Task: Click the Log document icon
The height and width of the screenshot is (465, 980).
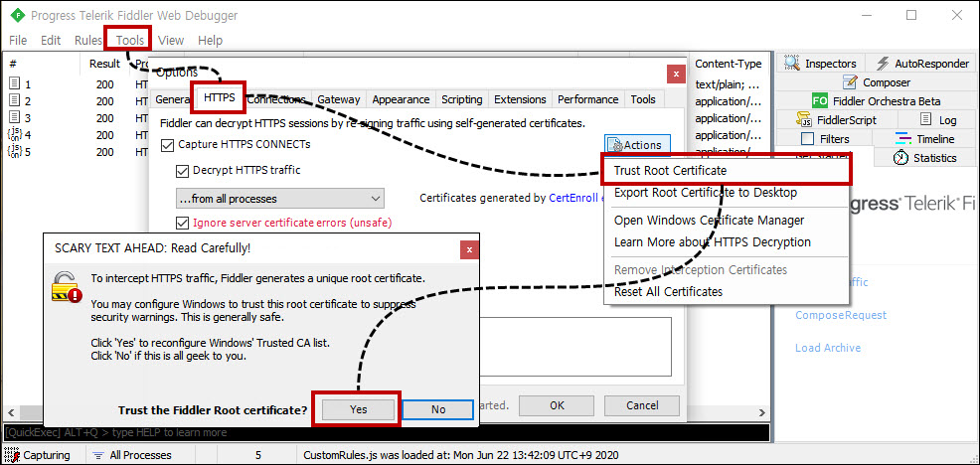Action: coord(926,119)
